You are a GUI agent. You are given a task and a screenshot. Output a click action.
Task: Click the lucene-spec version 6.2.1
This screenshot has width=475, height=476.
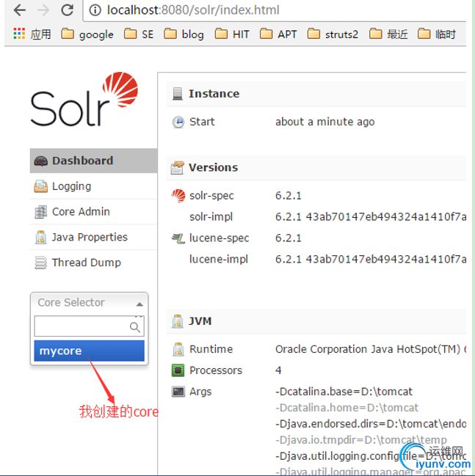click(289, 238)
